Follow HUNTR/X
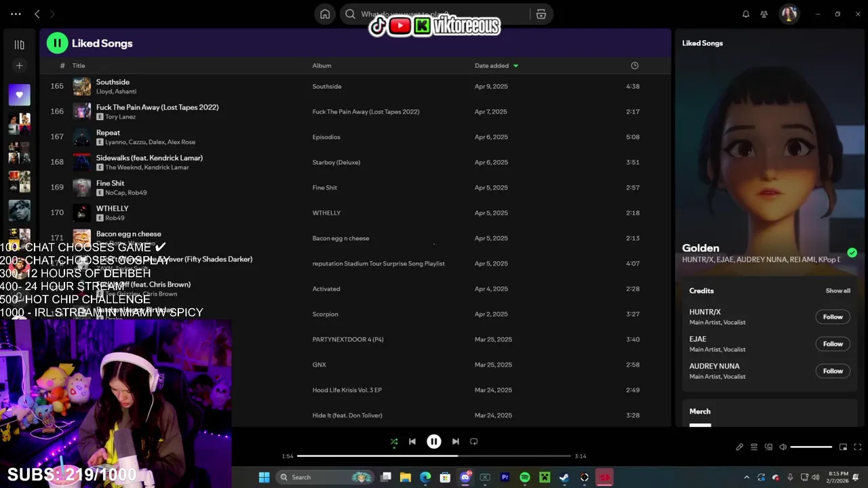868x488 pixels. pyautogui.click(x=833, y=317)
